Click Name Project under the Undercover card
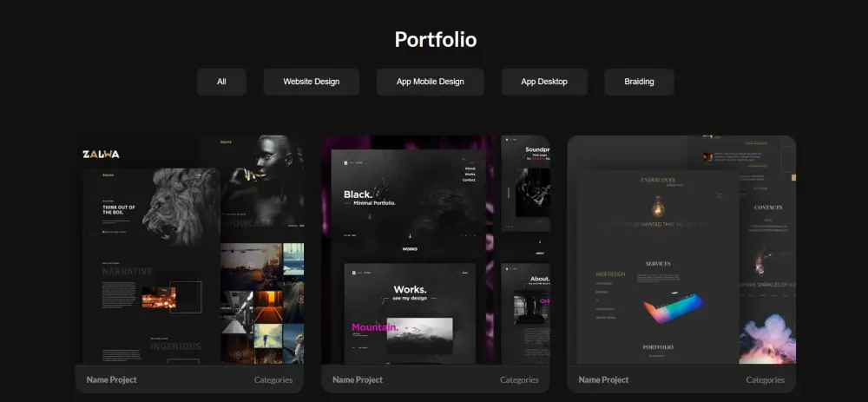The image size is (868, 402). 603,379
